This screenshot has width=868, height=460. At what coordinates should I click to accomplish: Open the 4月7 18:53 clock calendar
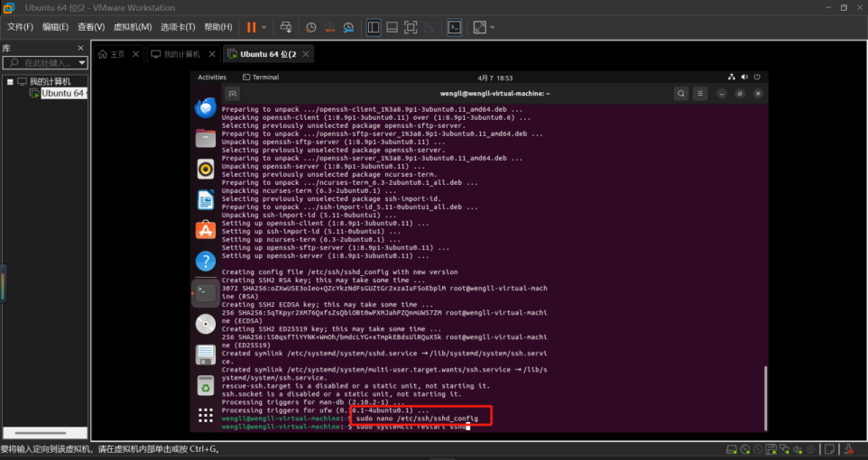point(494,78)
